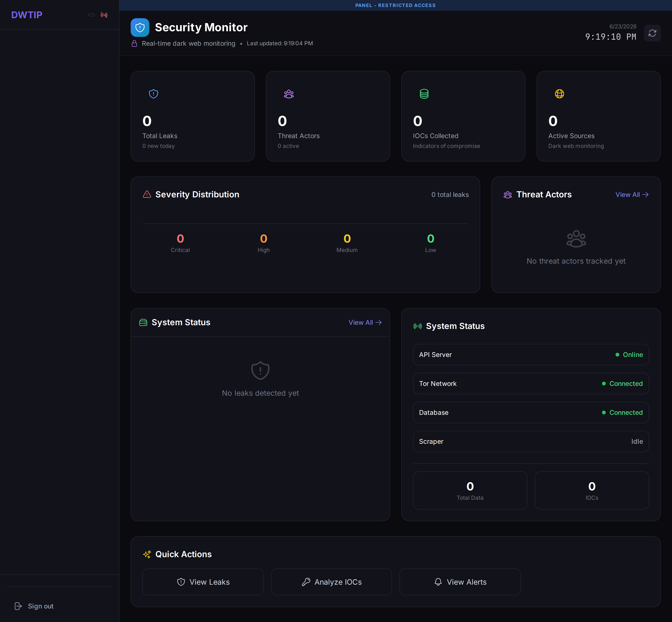
Task: Click the 'Last updated: 9:19:04 PM' text
Action: pyautogui.click(x=280, y=43)
